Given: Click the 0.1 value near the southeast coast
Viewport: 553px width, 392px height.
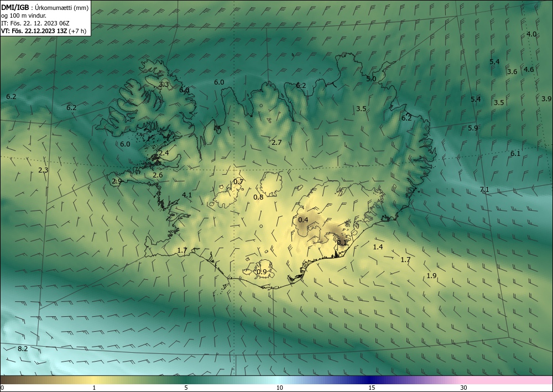Looking at the screenshot, I should point(342,243).
